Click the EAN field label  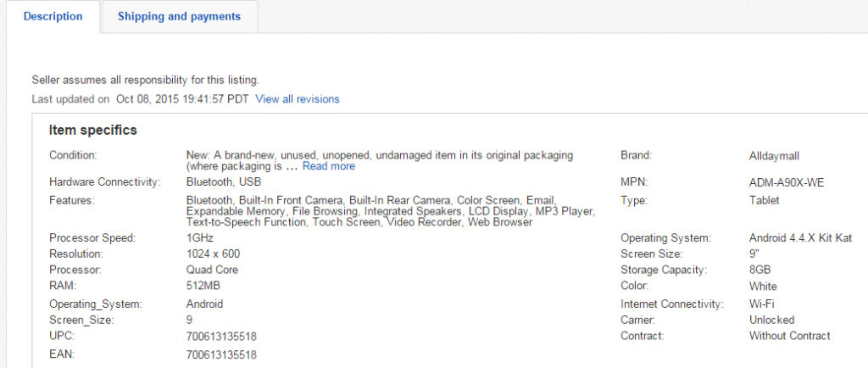click(x=62, y=354)
